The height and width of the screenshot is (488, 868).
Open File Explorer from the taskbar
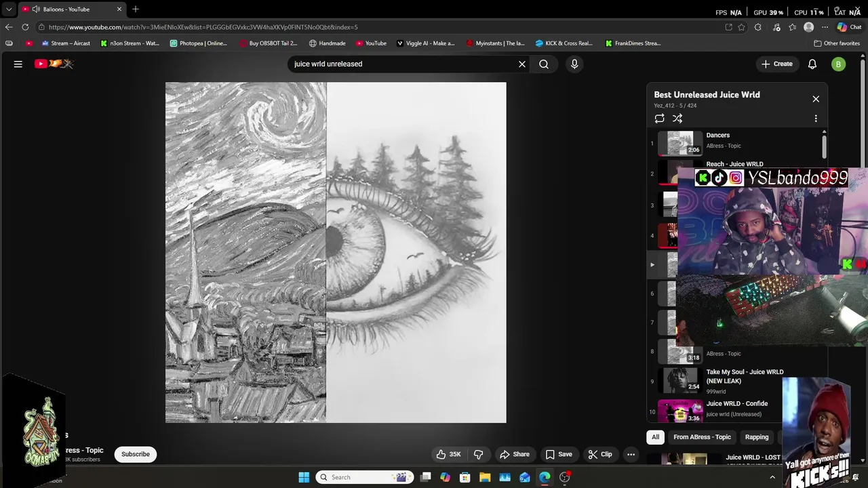(x=485, y=477)
